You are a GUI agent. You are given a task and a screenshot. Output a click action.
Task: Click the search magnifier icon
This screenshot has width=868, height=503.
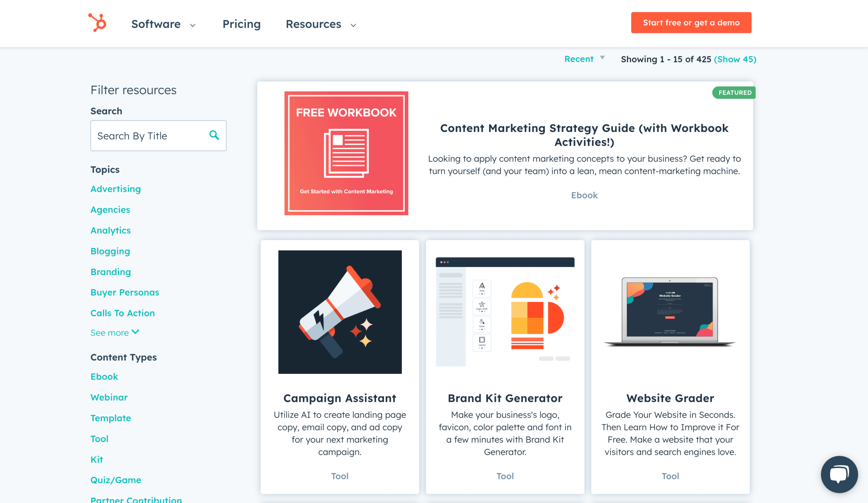pyautogui.click(x=214, y=135)
